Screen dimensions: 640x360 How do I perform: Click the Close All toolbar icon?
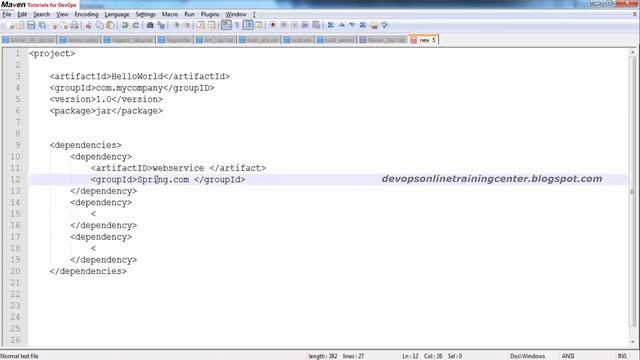click(65, 25)
